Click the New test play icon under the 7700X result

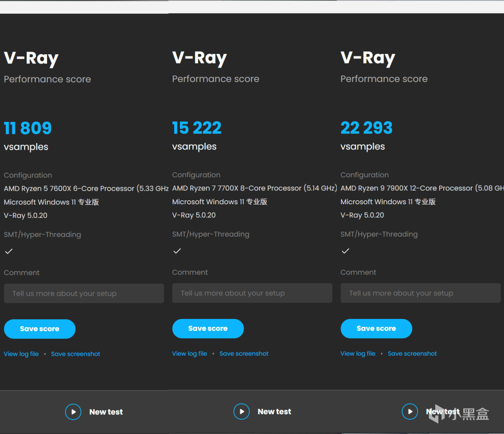(x=241, y=411)
